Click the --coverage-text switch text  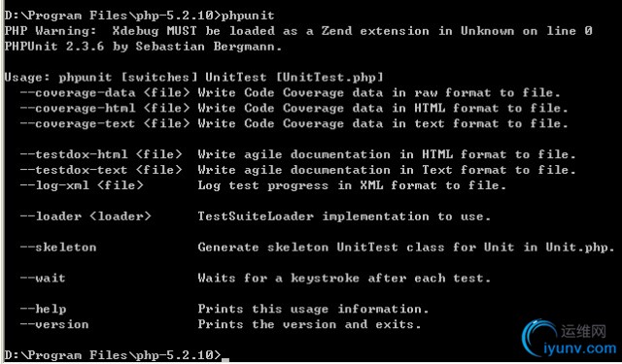(78, 124)
